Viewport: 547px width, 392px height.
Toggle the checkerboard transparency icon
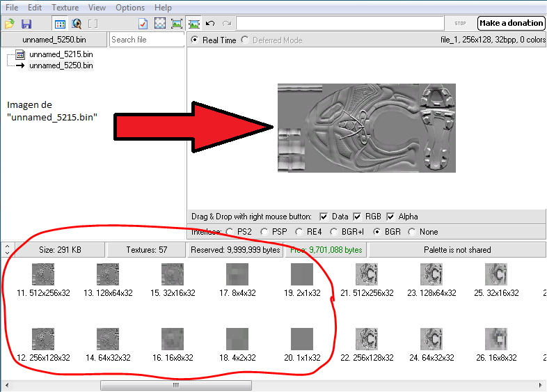(159, 24)
